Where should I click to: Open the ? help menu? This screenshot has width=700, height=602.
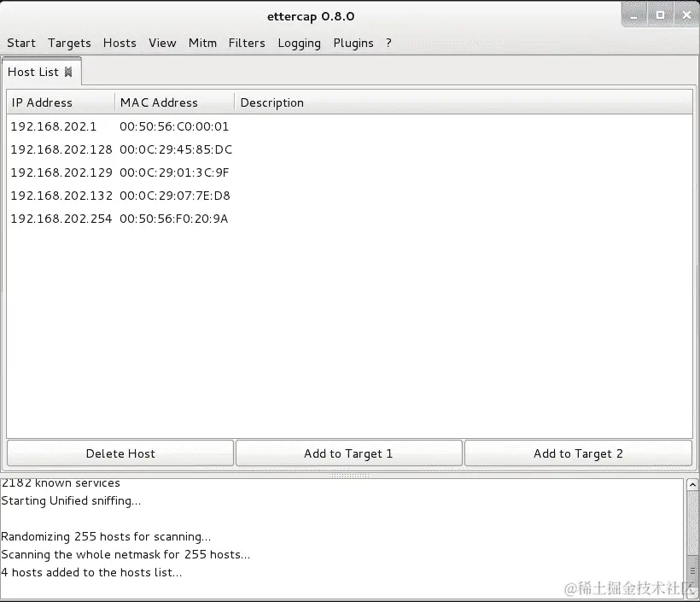[388, 43]
